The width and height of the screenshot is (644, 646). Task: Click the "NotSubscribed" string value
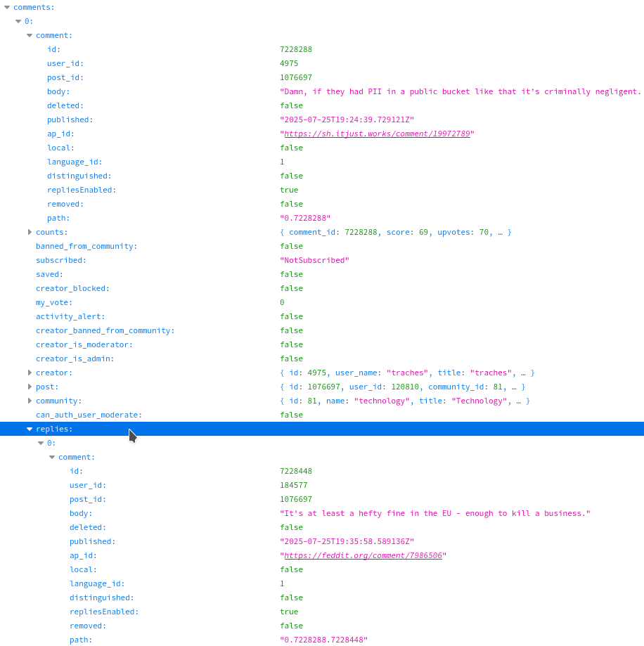pyautogui.click(x=314, y=260)
